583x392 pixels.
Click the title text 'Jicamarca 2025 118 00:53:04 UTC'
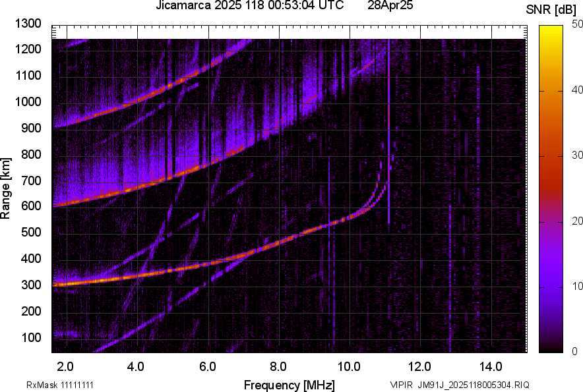[x=249, y=5]
